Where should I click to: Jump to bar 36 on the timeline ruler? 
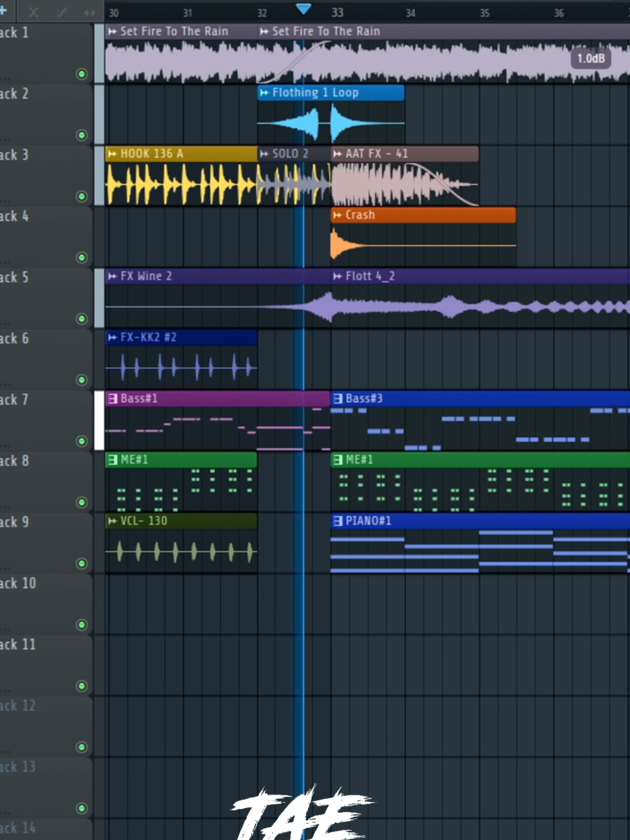point(559,13)
